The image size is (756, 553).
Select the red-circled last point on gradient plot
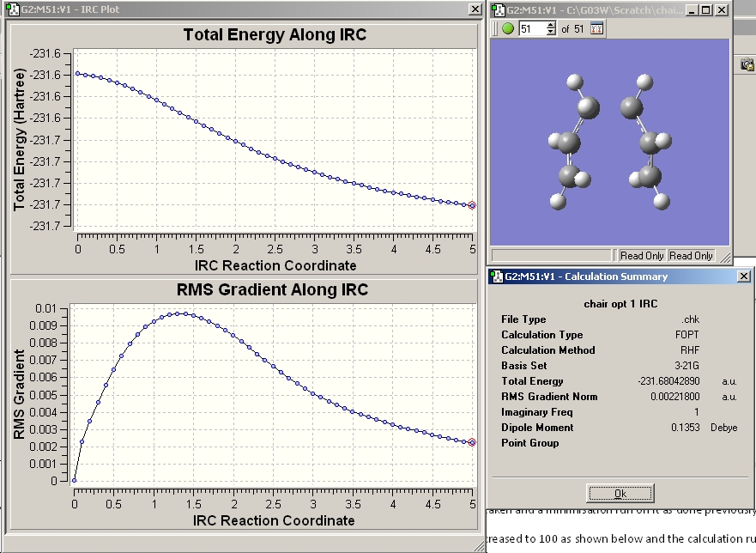click(472, 442)
